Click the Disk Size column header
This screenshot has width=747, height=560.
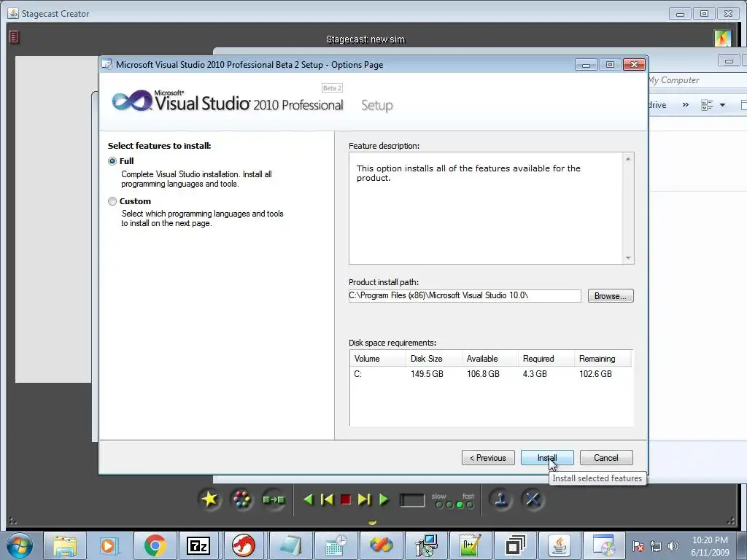[x=433, y=359]
